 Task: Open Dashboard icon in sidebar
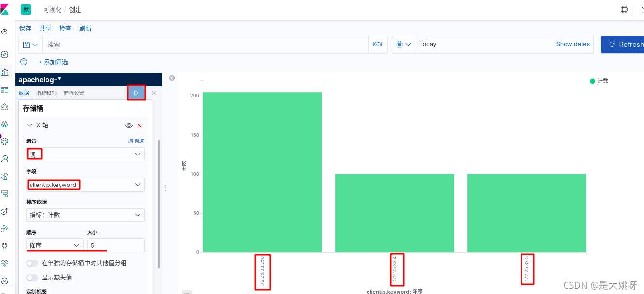click(5, 89)
